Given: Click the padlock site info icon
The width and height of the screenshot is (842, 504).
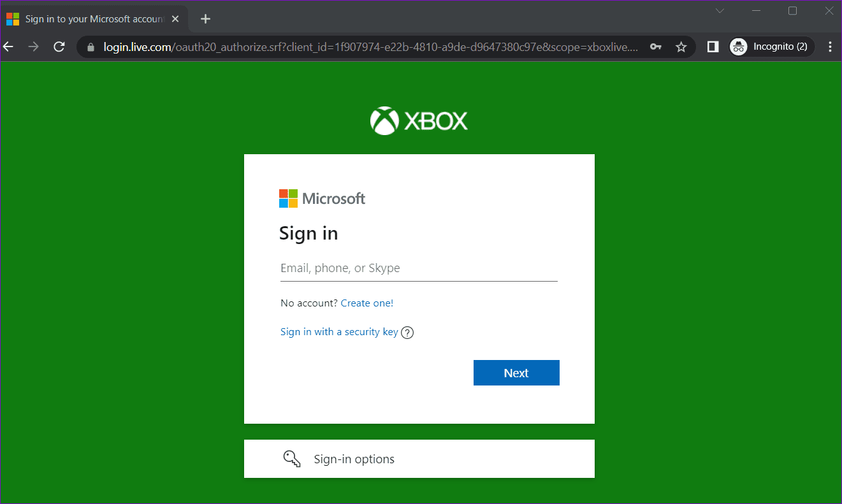Looking at the screenshot, I should coord(91,47).
